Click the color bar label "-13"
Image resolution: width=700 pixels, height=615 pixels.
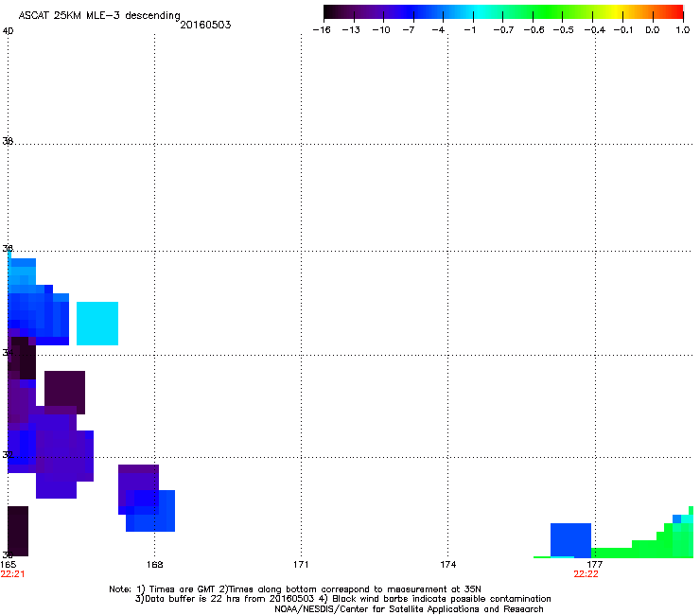351,30
